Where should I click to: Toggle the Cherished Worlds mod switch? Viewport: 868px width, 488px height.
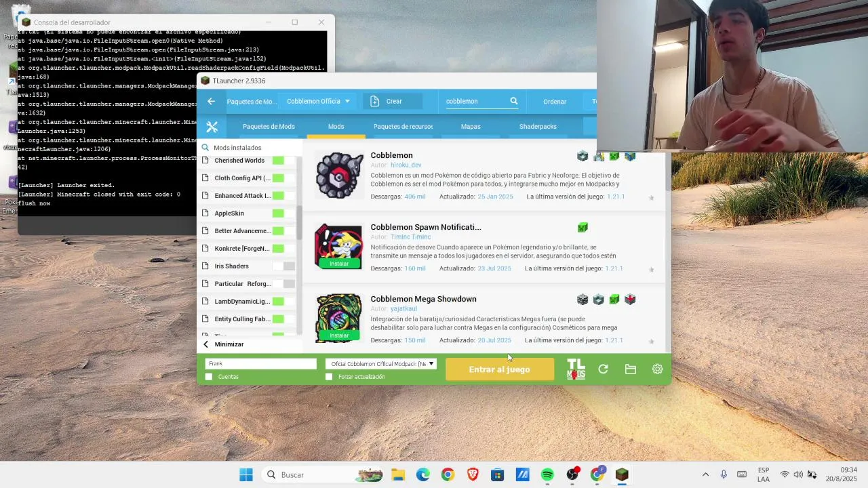283,161
